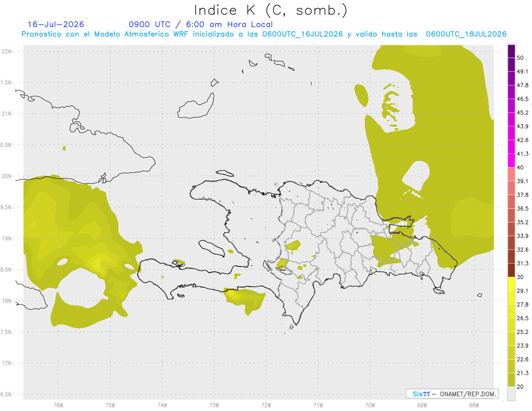The width and height of the screenshot is (532, 411).
Task: Select bright yellow color bar segment between 29.1 and 30
Action: [511, 284]
